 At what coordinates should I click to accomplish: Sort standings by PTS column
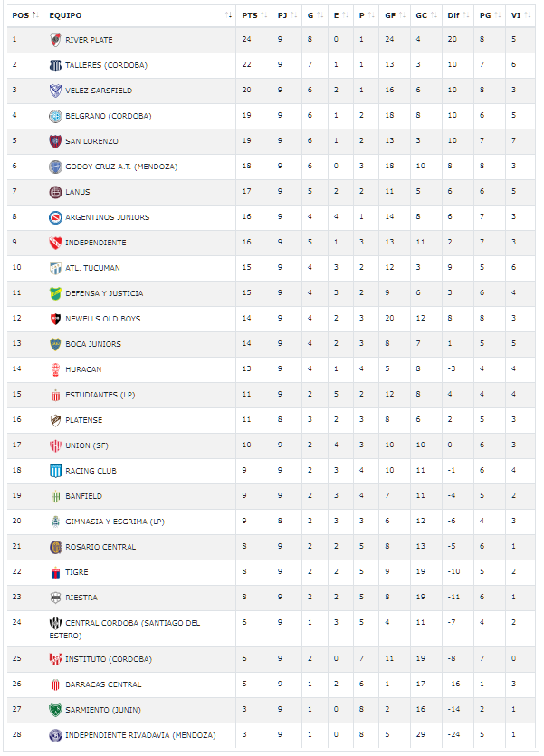pos(253,15)
